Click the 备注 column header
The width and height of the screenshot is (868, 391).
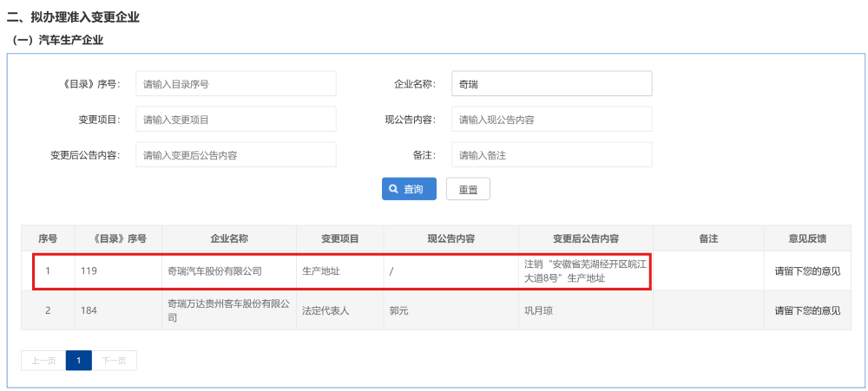point(708,239)
